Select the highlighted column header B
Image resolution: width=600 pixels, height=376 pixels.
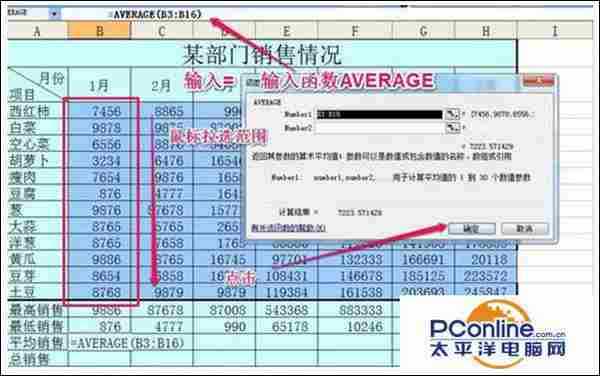(x=99, y=31)
